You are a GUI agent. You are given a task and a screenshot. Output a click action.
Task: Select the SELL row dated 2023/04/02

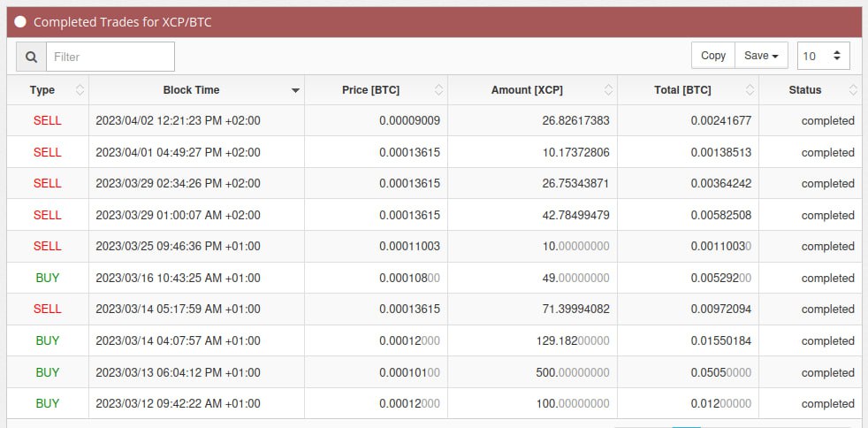[x=434, y=120]
